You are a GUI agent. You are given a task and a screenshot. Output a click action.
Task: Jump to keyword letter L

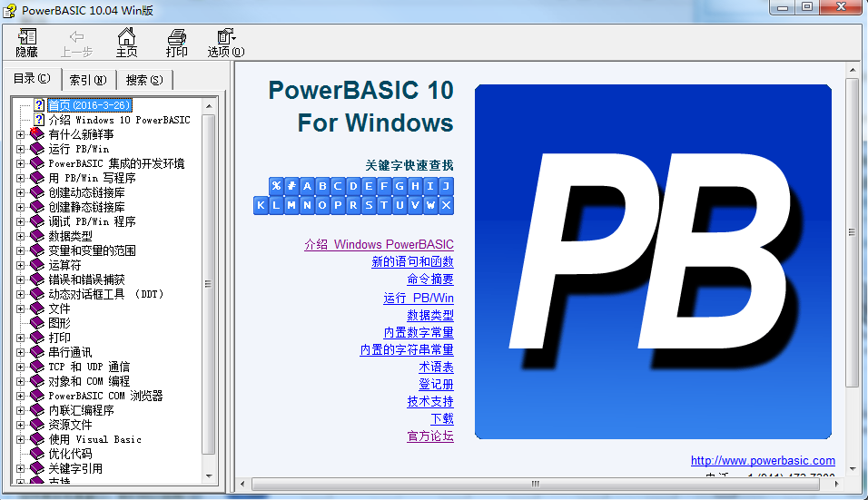276,205
